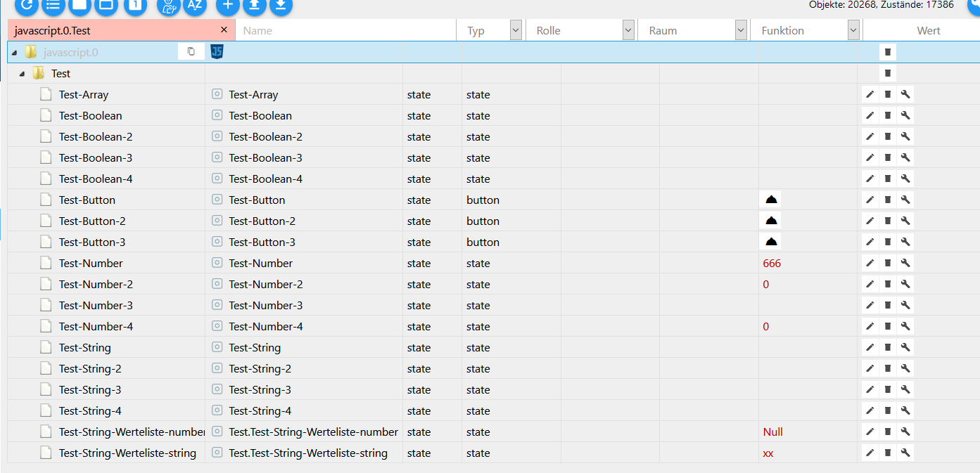Edit the Test-Boolean-3 object

(x=870, y=157)
